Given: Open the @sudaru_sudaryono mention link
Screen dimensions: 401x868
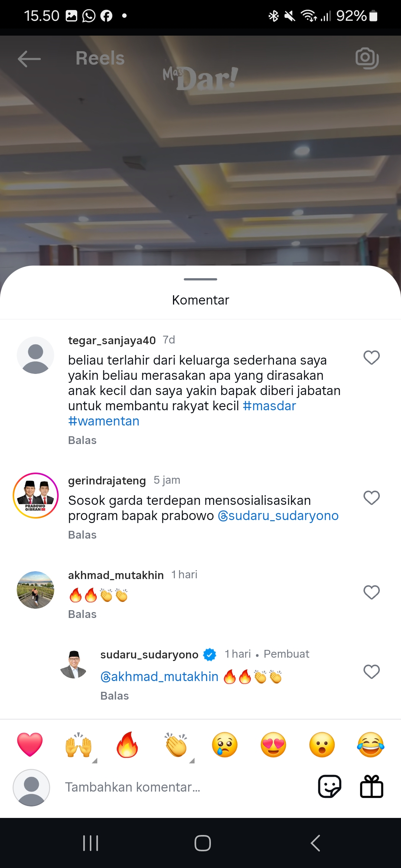Looking at the screenshot, I should (278, 516).
